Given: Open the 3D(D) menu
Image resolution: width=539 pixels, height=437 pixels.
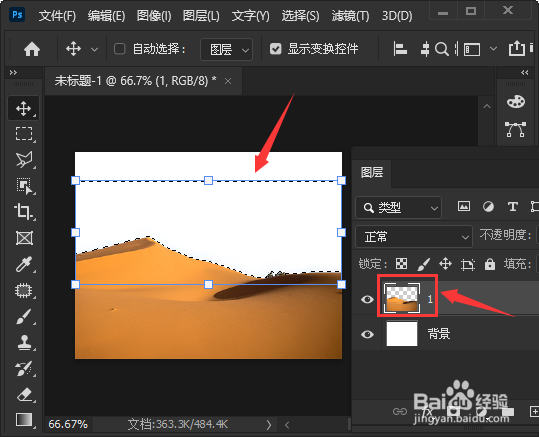Looking at the screenshot, I should 397,15.
